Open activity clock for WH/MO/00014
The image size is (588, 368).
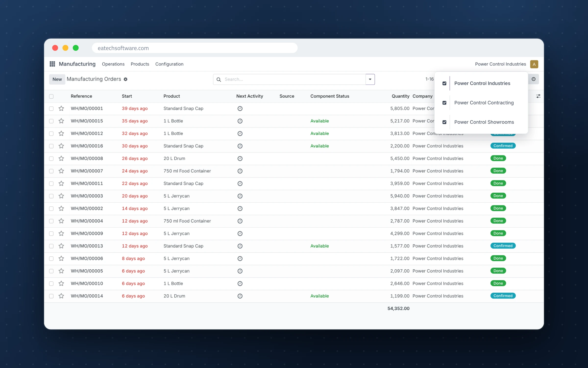(x=240, y=296)
